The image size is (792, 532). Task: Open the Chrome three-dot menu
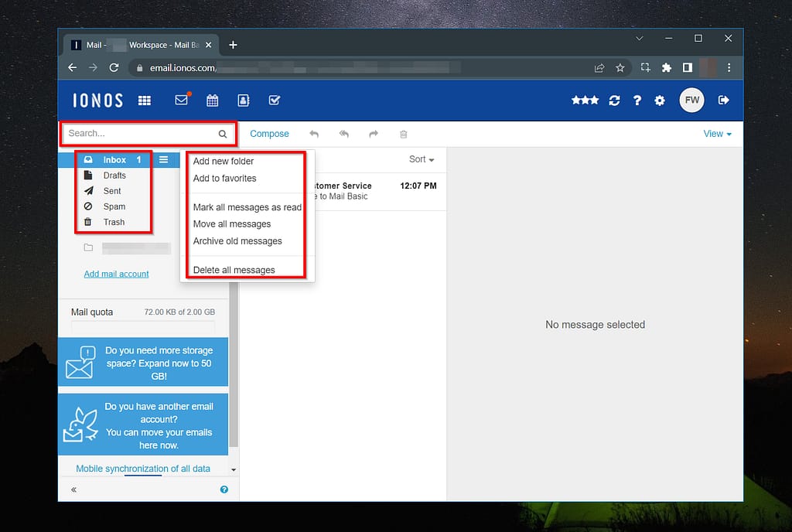[x=729, y=67]
